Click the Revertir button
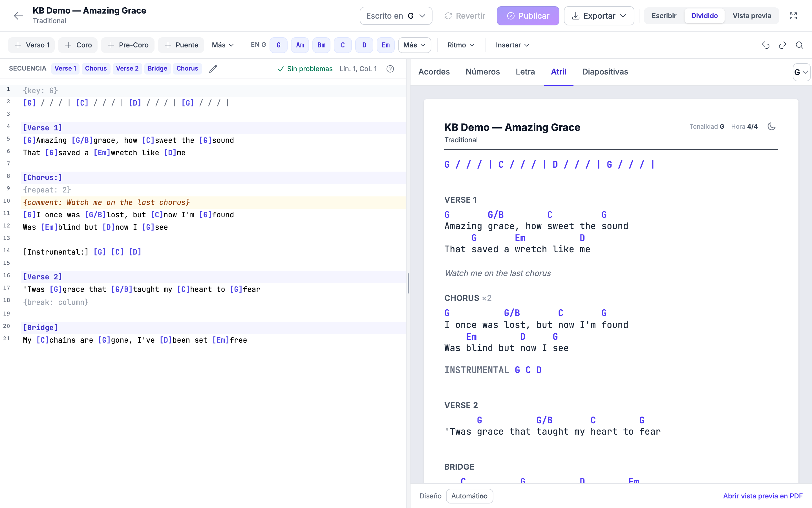Screen dimensions: 812x508 pyautogui.click(x=465, y=16)
